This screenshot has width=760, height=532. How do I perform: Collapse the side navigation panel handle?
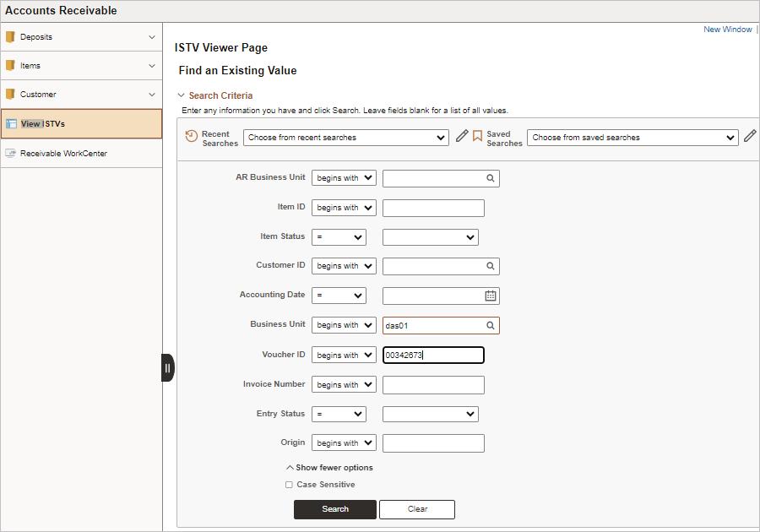pos(167,367)
